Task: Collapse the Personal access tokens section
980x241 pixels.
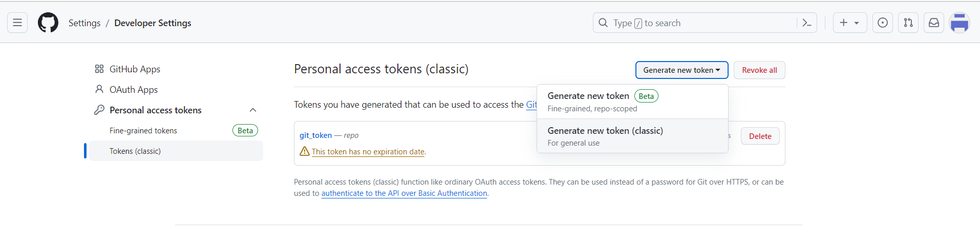Action: click(253, 110)
